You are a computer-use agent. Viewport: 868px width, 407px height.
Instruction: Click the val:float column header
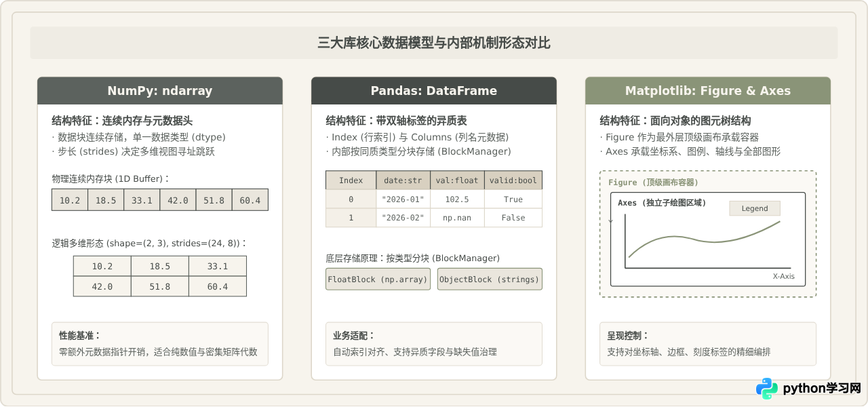[457, 180]
